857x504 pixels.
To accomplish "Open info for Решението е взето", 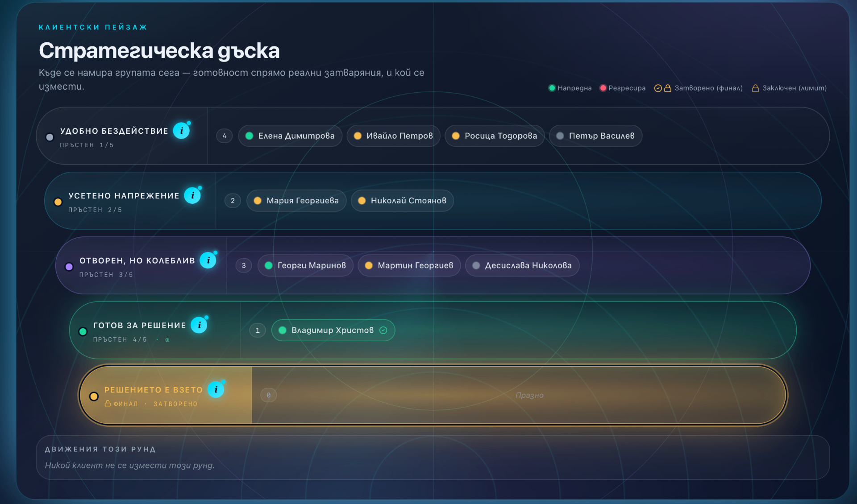I will click(216, 389).
